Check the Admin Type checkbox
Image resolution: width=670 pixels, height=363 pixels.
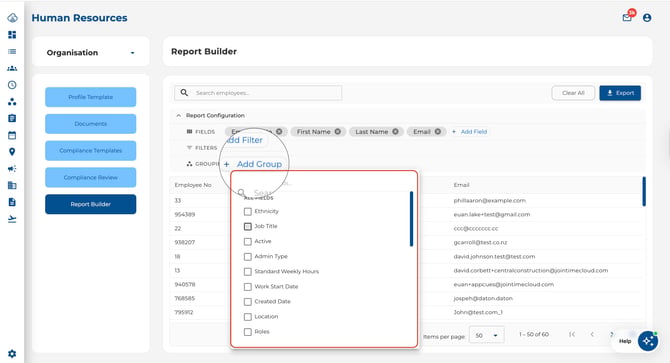[x=247, y=256]
